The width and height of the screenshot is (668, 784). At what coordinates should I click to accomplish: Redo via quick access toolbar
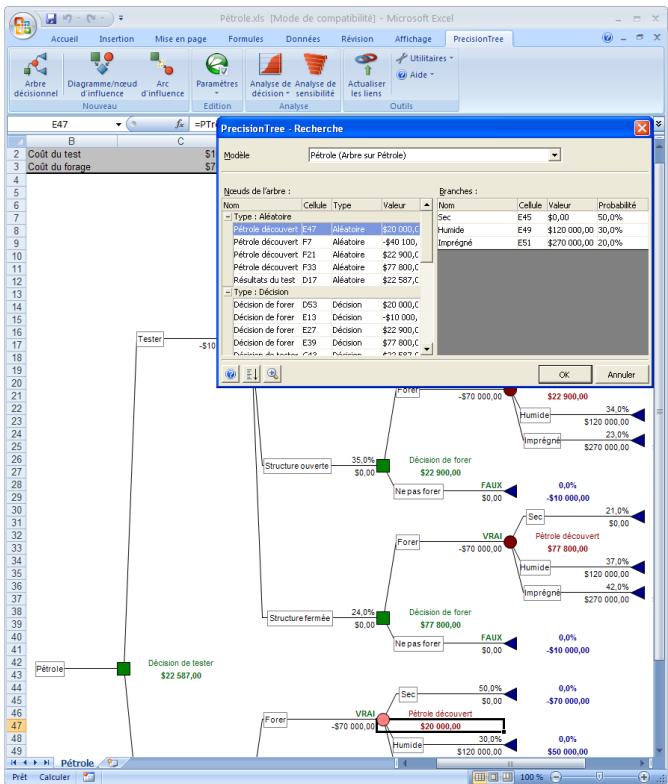91,18
